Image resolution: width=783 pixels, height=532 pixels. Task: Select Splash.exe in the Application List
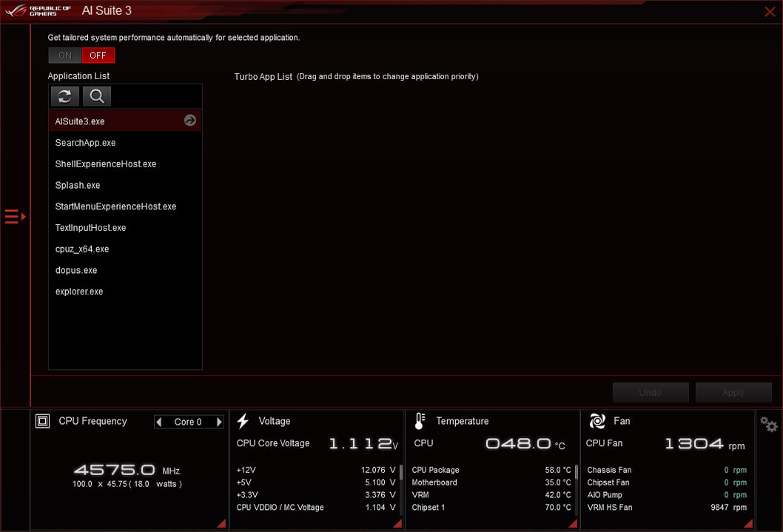[125, 185]
